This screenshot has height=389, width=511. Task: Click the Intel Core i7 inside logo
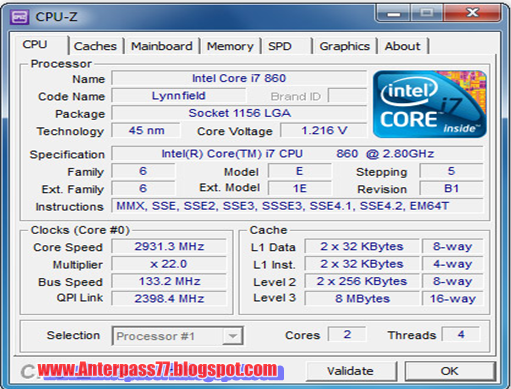(430, 104)
